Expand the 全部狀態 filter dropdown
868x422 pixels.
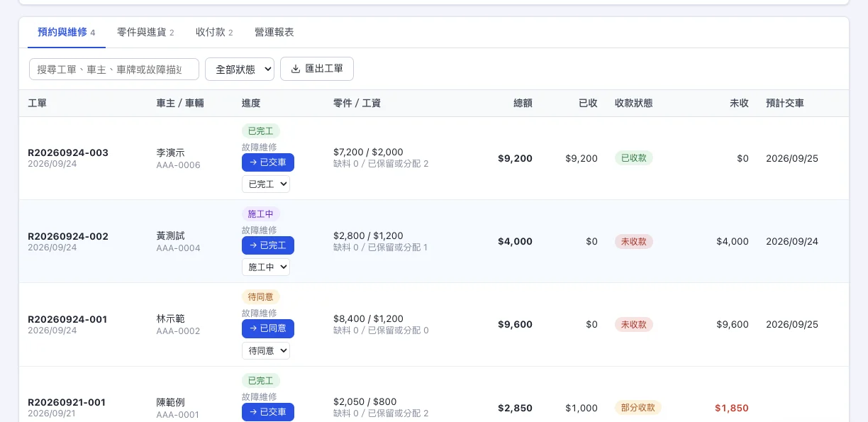pyautogui.click(x=240, y=69)
